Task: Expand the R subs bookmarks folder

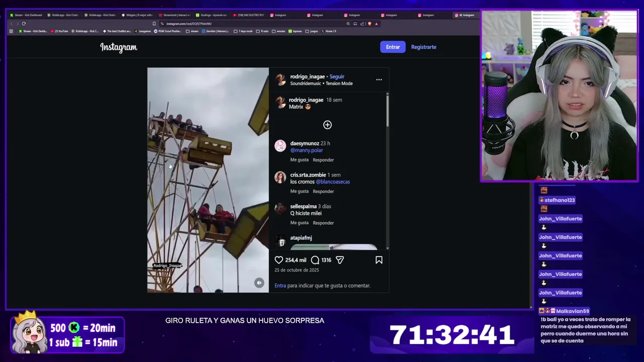Action: pyautogui.click(x=262, y=31)
